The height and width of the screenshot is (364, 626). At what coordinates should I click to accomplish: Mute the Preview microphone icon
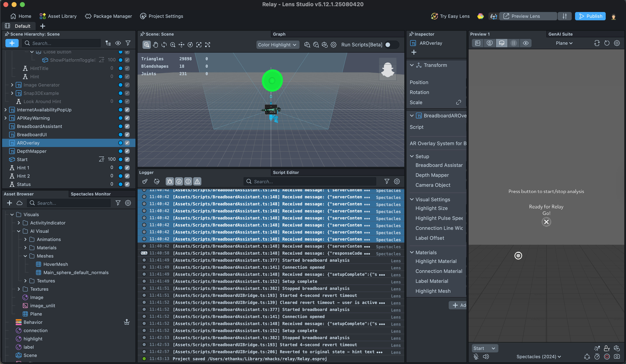click(x=476, y=357)
